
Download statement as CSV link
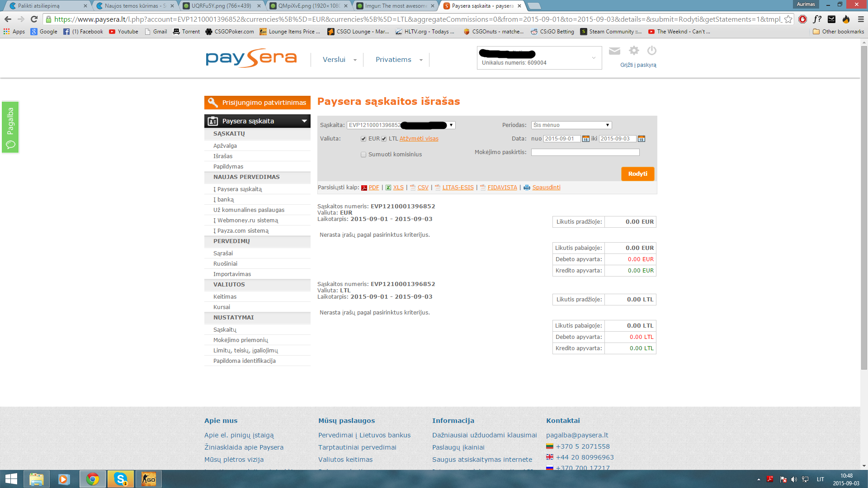coord(423,188)
